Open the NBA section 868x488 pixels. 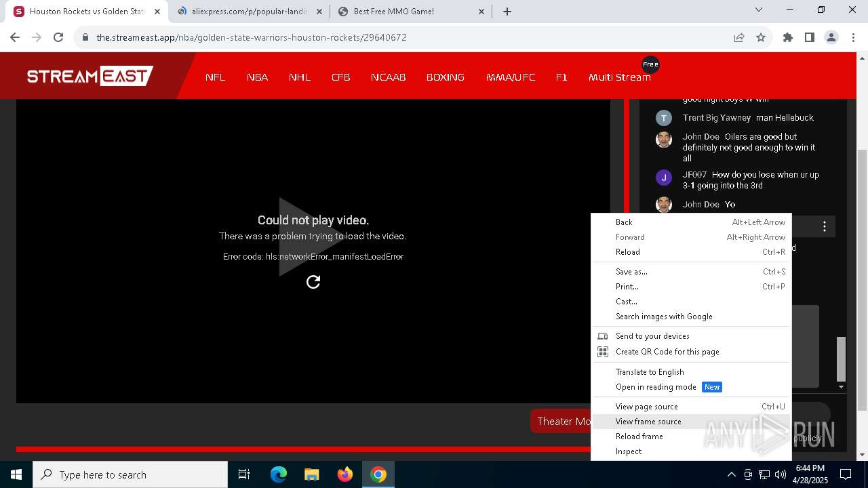tap(257, 77)
